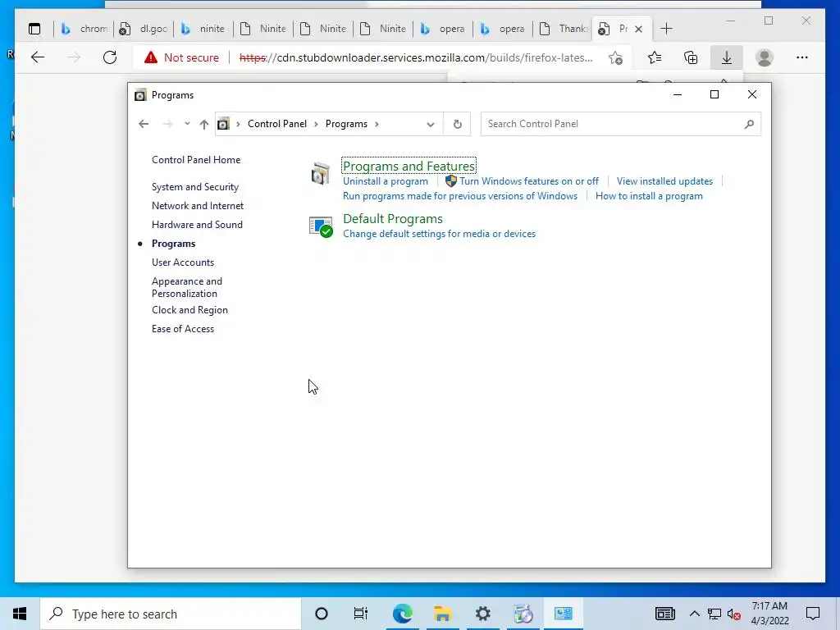Click the Edge profile avatar

764,57
